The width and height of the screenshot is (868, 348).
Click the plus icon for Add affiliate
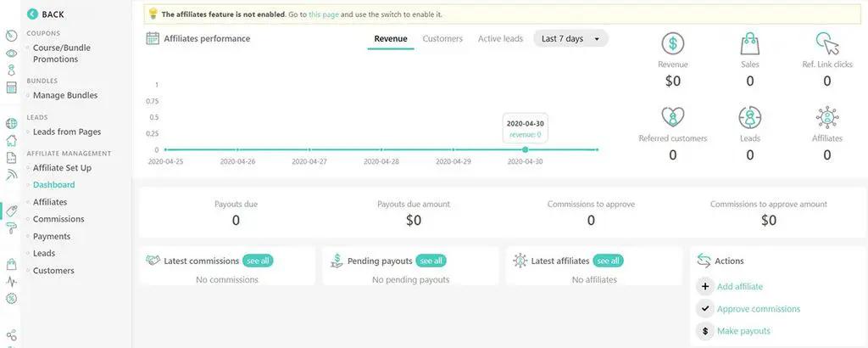(x=704, y=287)
